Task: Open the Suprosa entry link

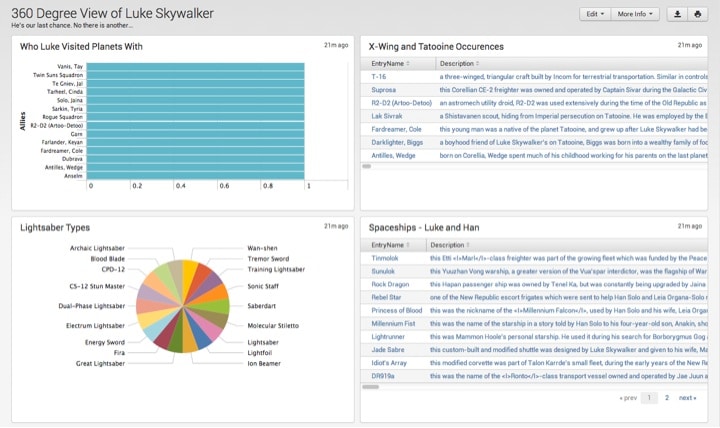Action: tap(383, 90)
